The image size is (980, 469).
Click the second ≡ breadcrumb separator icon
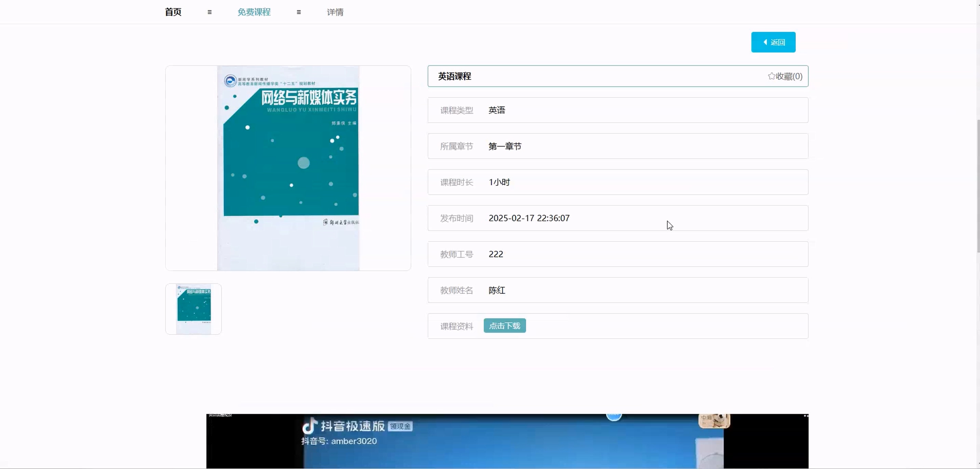(x=299, y=12)
